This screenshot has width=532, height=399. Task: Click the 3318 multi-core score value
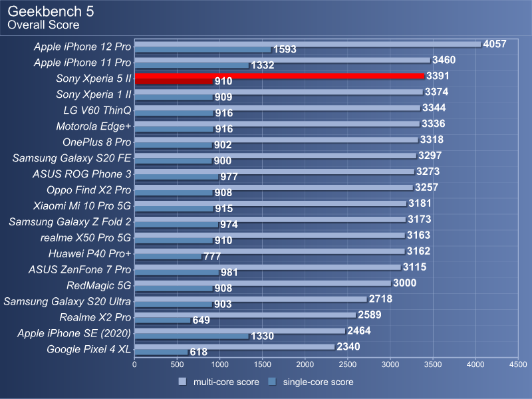pyautogui.click(x=432, y=140)
